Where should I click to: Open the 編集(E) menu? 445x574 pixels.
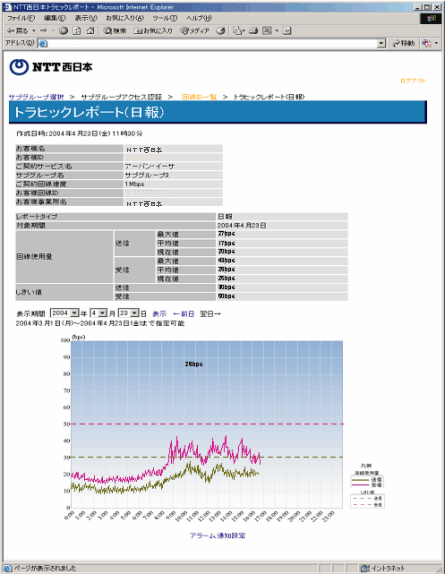point(55,18)
